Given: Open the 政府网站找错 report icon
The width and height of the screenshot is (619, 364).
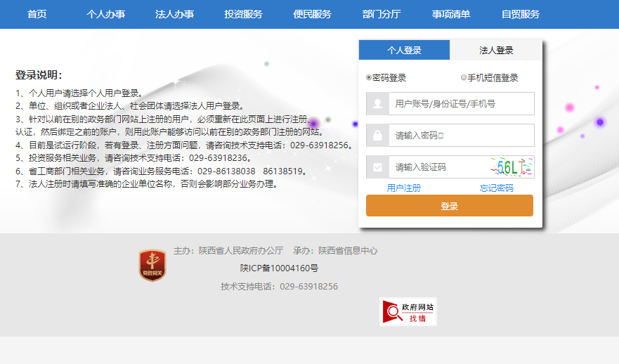Looking at the screenshot, I should coord(408,312).
